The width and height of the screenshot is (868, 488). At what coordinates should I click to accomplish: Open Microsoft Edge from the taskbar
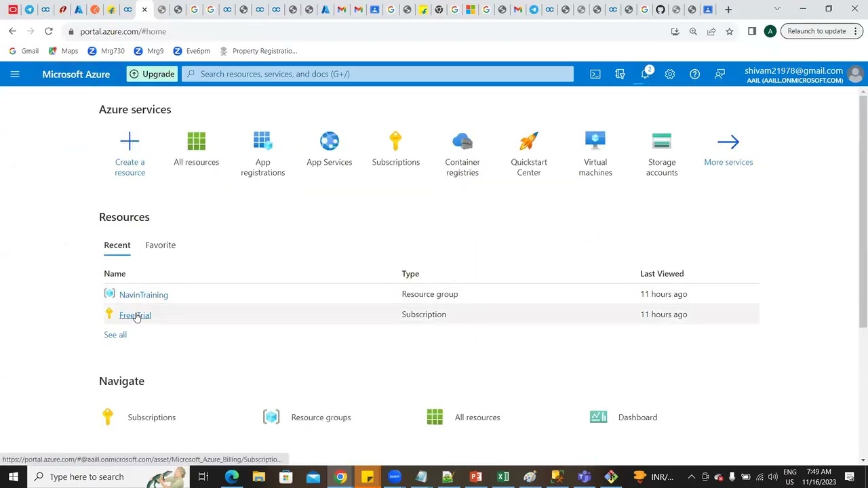[x=232, y=476]
